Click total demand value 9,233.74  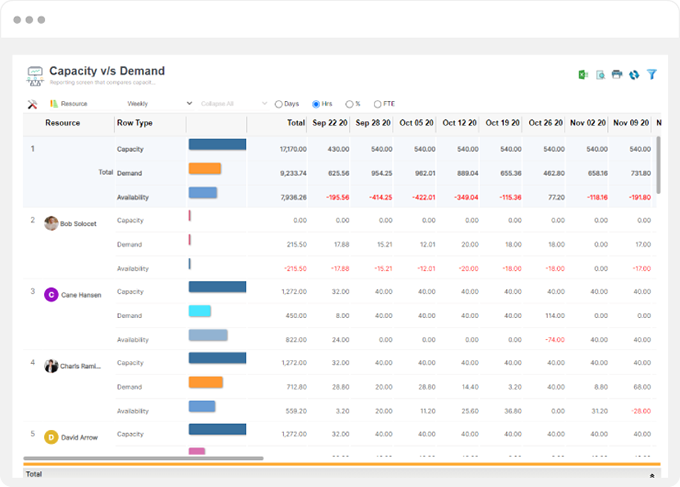[293, 173]
